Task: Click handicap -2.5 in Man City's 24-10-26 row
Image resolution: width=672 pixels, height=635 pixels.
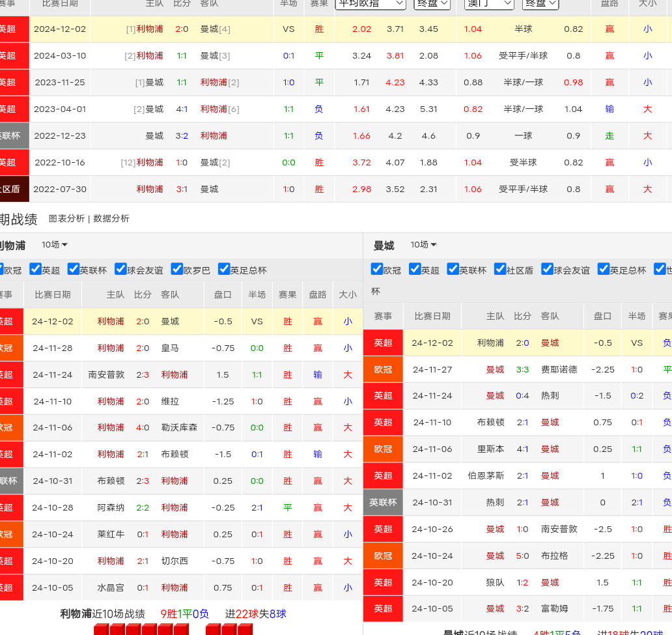Action: (602, 529)
